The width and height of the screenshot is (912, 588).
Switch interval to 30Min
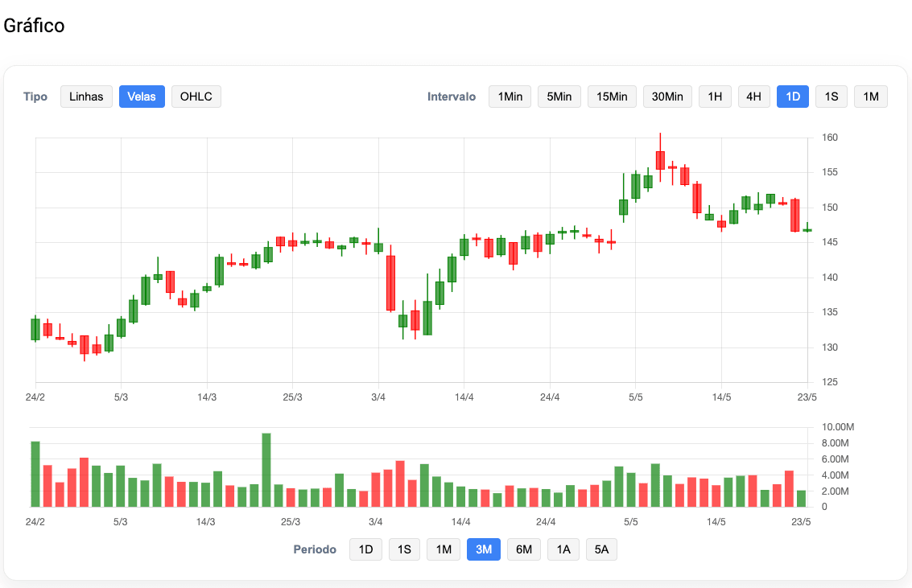point(667,97)
